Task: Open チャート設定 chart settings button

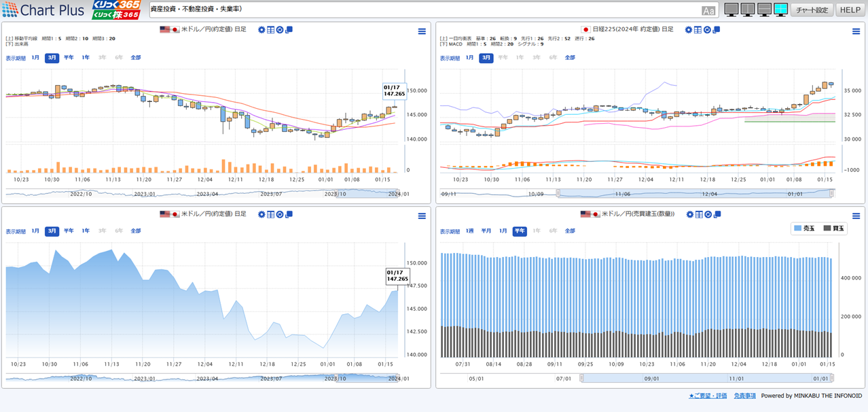Action: point(812,10)
